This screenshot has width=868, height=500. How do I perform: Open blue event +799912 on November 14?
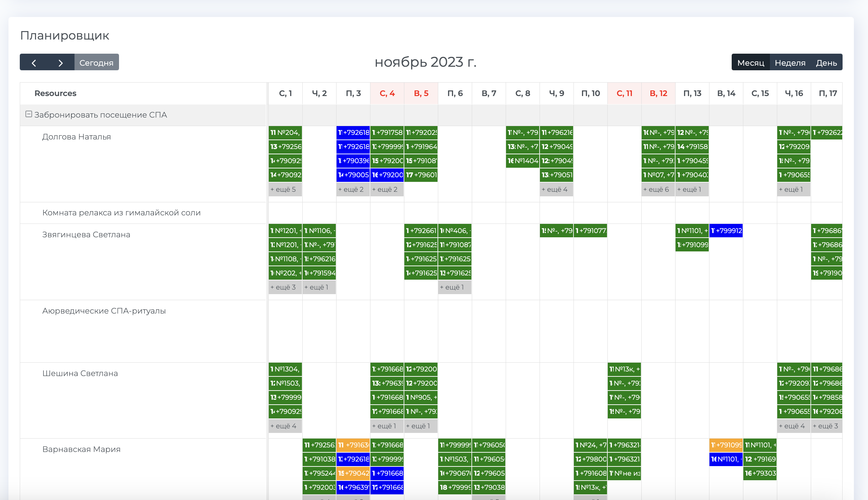[x=726, y=231]
